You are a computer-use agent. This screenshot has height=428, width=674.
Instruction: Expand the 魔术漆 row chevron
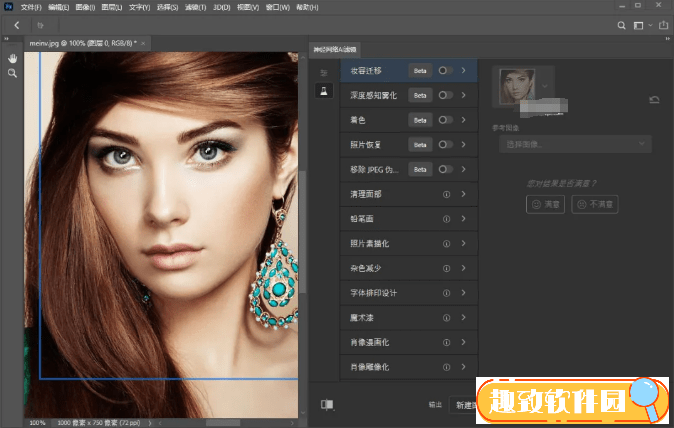(x=464, y=318)
